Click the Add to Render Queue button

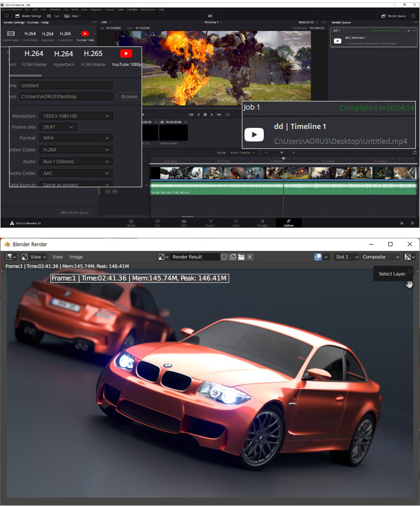coord(74,213)
